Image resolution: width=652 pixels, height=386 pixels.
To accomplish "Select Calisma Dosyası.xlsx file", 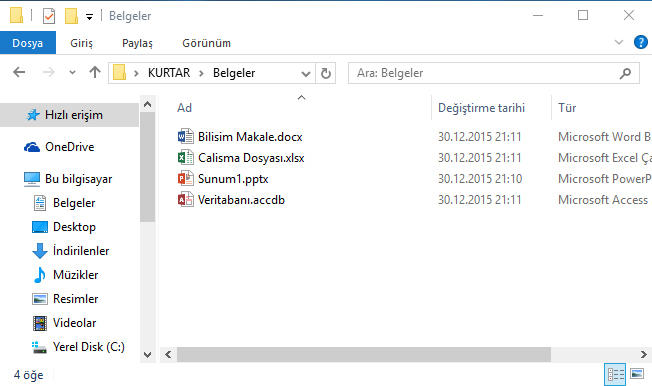I will 251,158.
